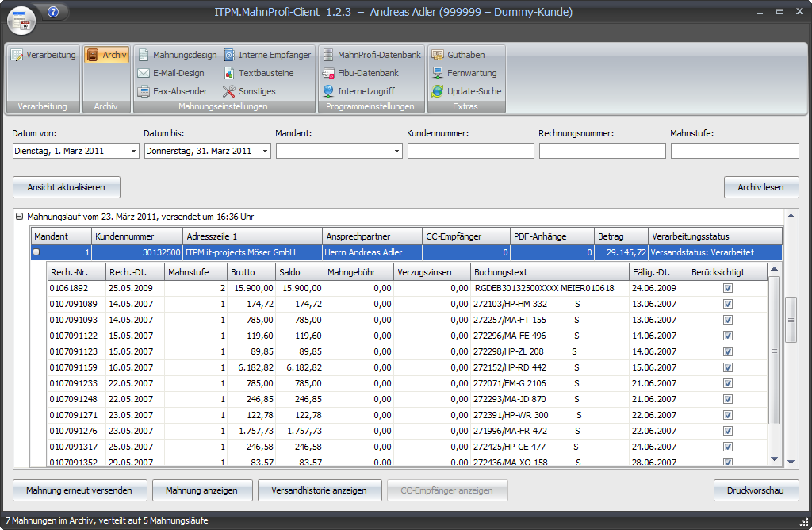Screen dimensions: 812x530
Task: Click the E-Mail-Design envelope icon
Action: pos(144,73)
